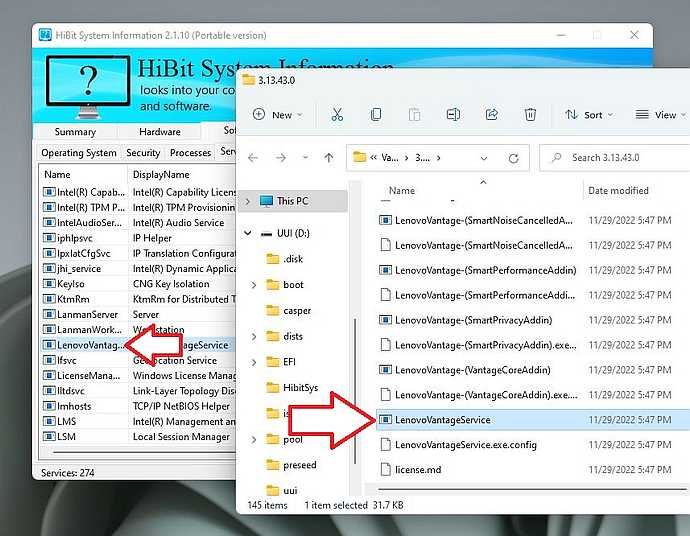Click the Delete trash icon
This screenshot has width=690, height=536.
[x=531, y=115]
